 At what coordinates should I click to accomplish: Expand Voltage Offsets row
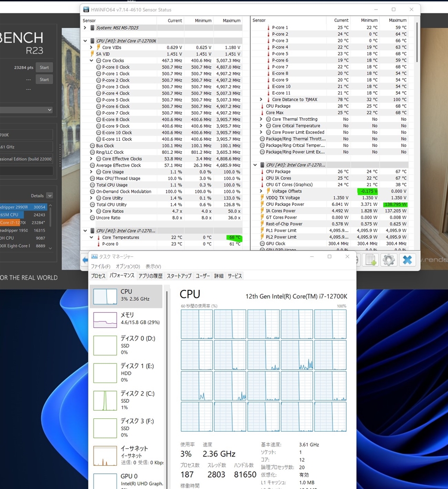tap(261, 191)
